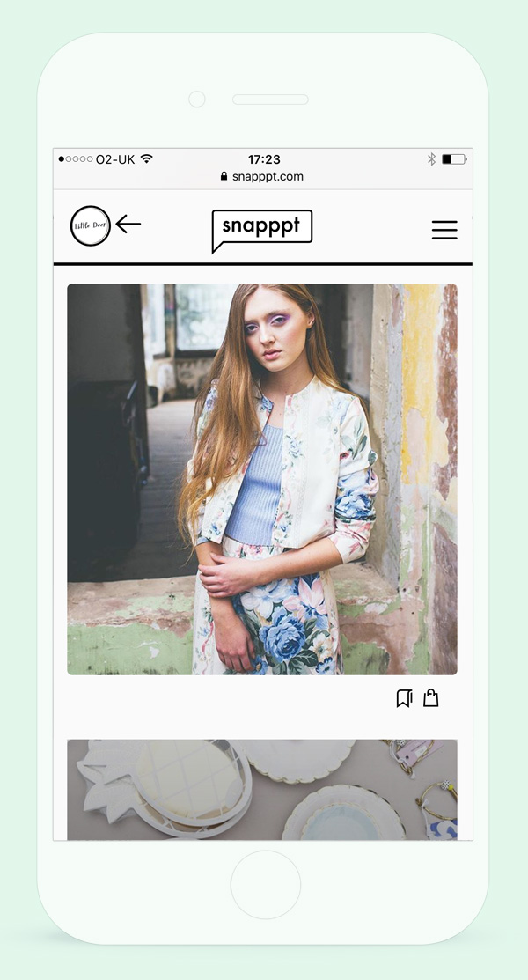
Task: Click the snapppt speech bubble logo
Action: 262,231
